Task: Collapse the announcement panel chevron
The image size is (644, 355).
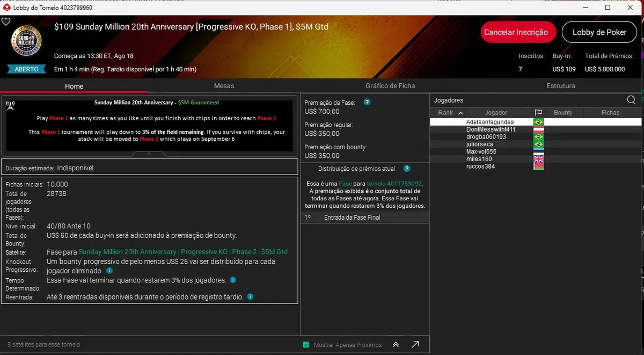Action: click(x=149, y=154)
